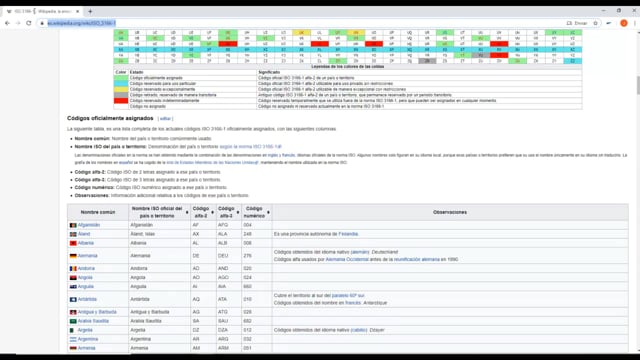Click the Argentina flag icon
This screenshot has width=640, height=360.
(73, 339)
